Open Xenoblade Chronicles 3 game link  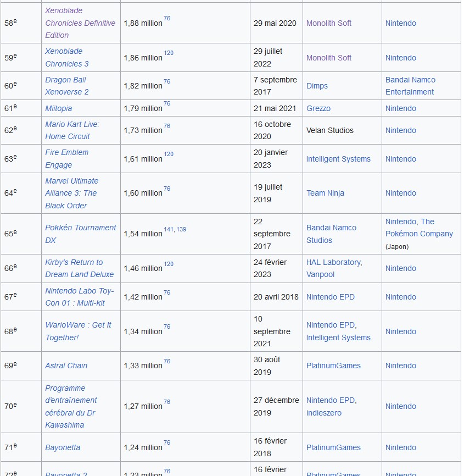tap(67, 57)
